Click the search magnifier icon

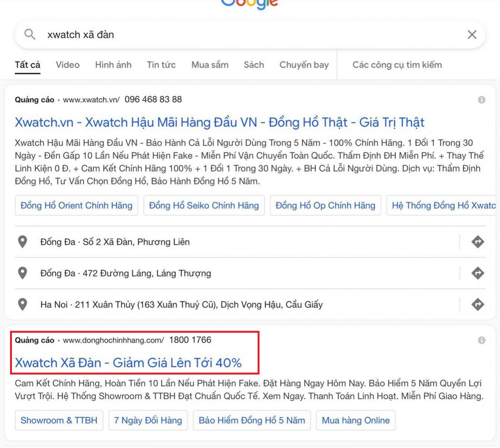(x=30, y=34)
